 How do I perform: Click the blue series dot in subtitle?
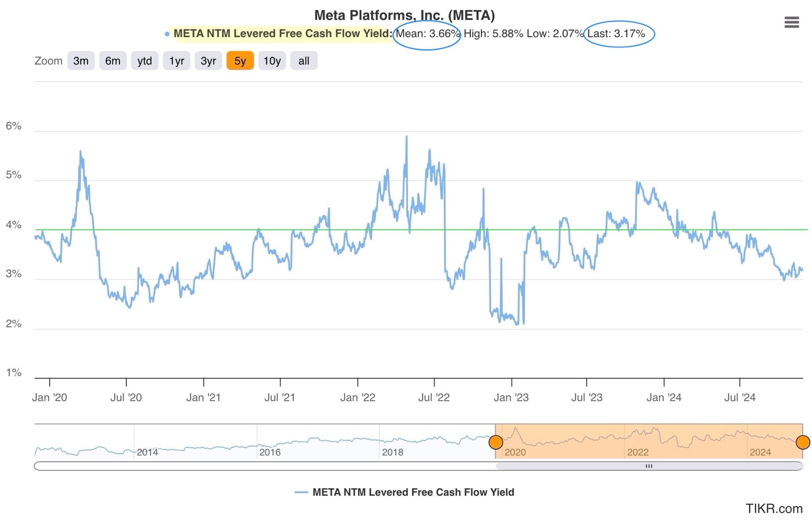click(167, 34)
